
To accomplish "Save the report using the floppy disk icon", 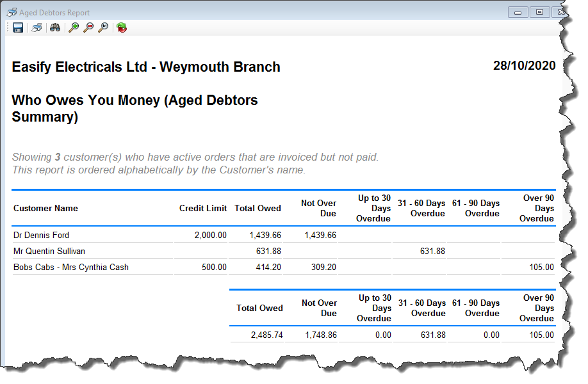I will 17,27.
